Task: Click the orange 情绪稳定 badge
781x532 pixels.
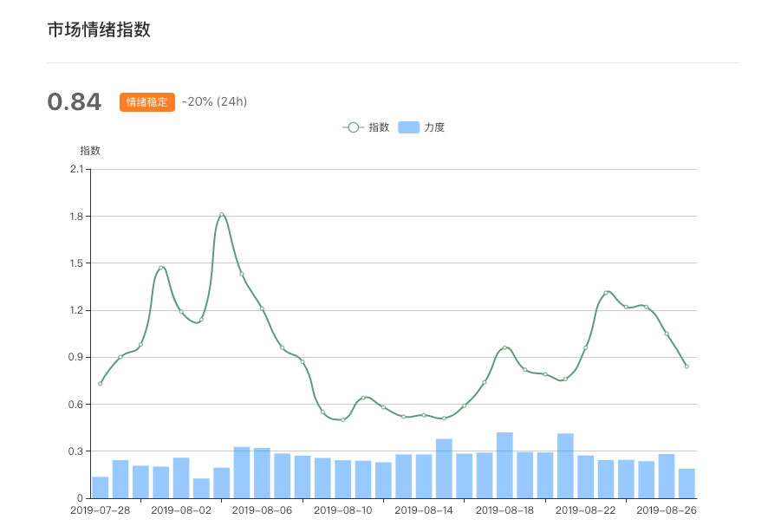Action: point(147,102)
